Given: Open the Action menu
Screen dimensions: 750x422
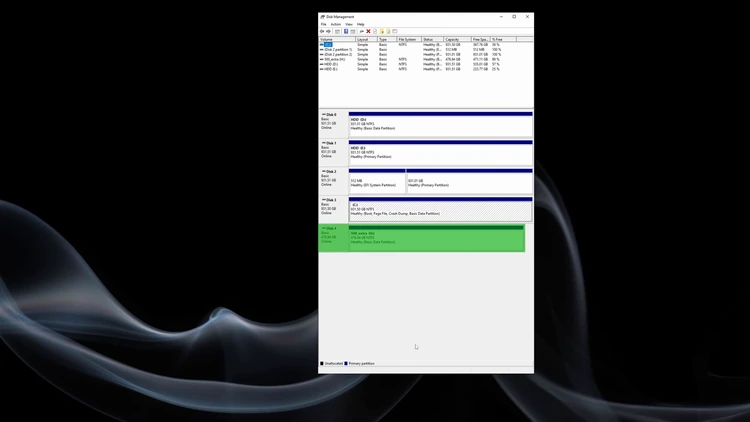Looking at the screenshot, I should 336,24.
